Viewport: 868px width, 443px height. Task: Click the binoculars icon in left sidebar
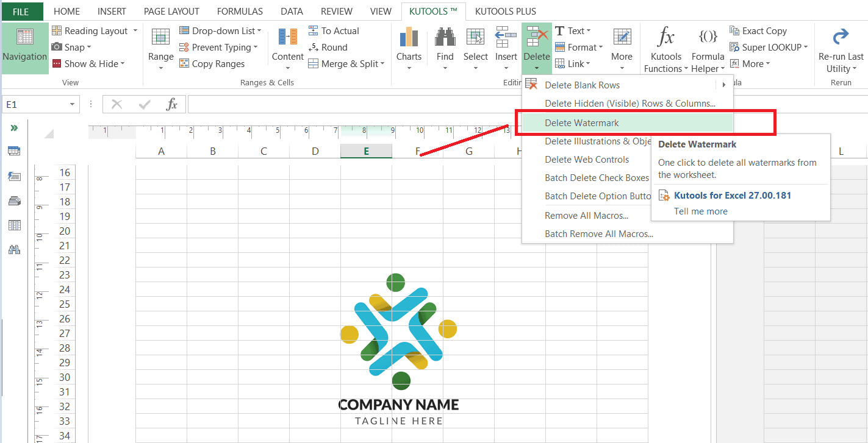click(14, 249)
